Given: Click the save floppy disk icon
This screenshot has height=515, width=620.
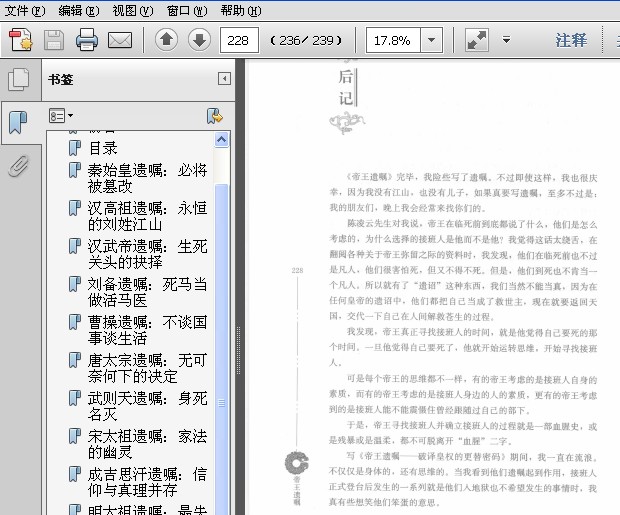Looking at the screenshot, I should pyautogui.click(x=54, y=40).
